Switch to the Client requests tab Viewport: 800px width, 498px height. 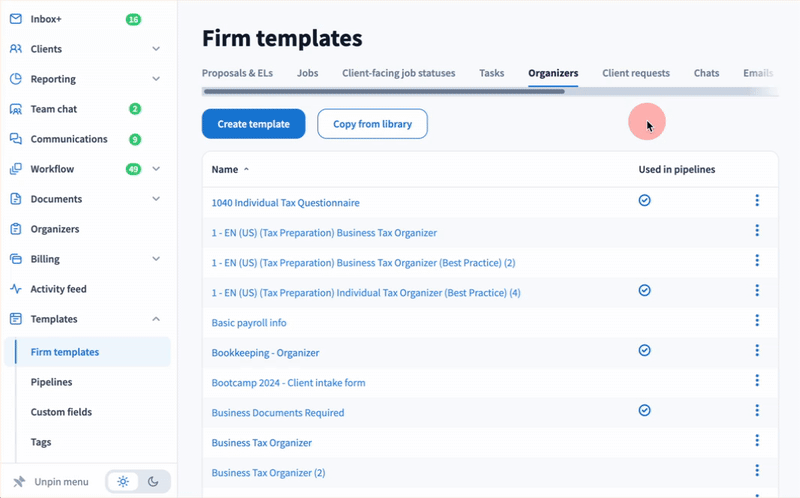[635, 73]
